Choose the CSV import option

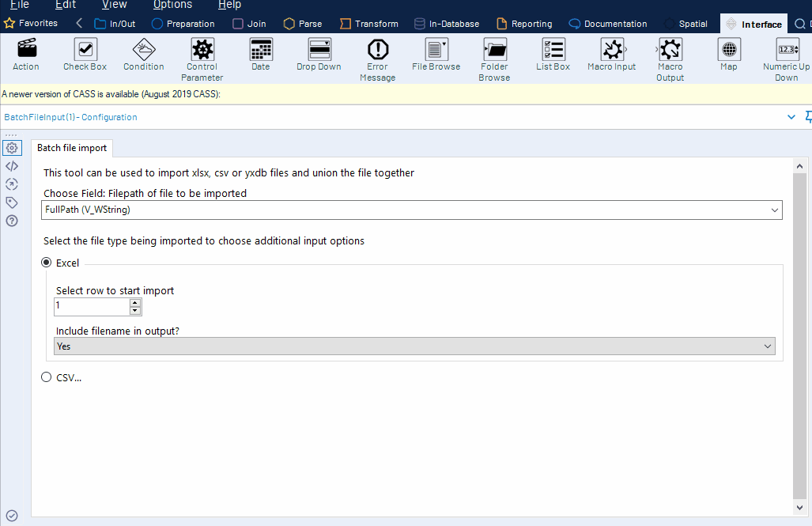[46, 377]
